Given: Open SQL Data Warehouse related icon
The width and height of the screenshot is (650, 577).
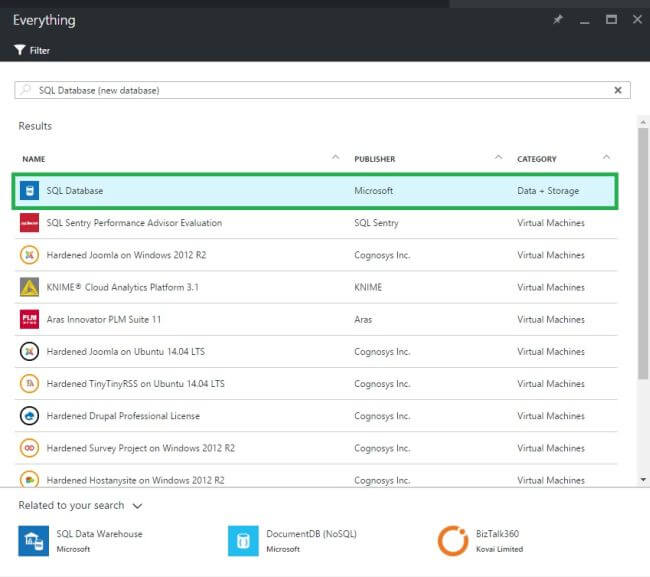Looking at the screenshot, I should (x=33, y=541).
